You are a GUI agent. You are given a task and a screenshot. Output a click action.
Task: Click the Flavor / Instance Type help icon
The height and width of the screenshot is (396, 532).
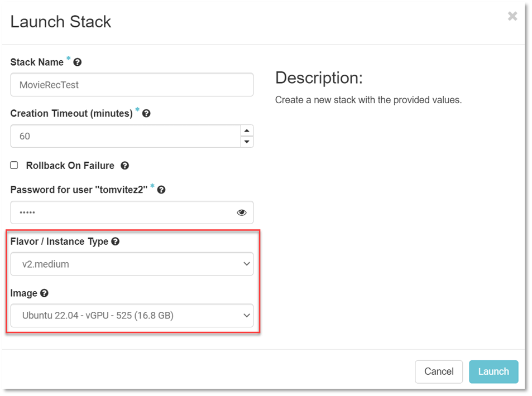tap(116, 242)
